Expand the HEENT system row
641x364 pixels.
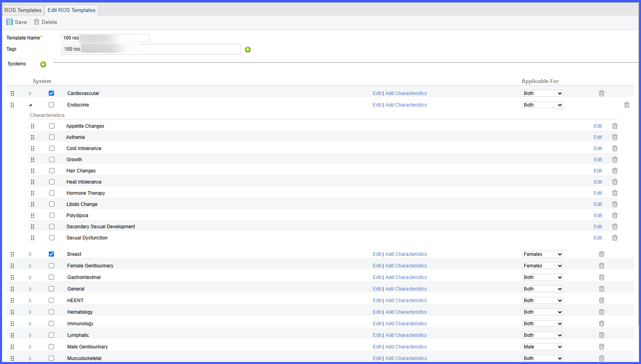pos(30,301)
